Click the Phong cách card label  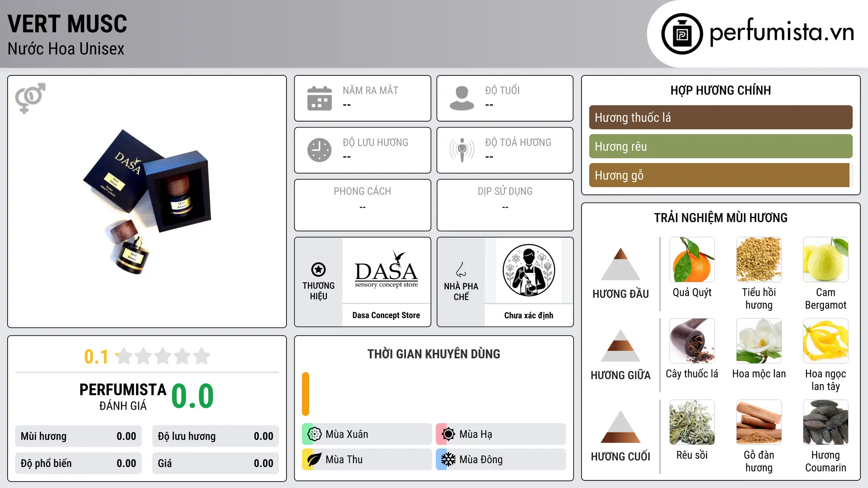pyautogui.click(x=362, y=191)
